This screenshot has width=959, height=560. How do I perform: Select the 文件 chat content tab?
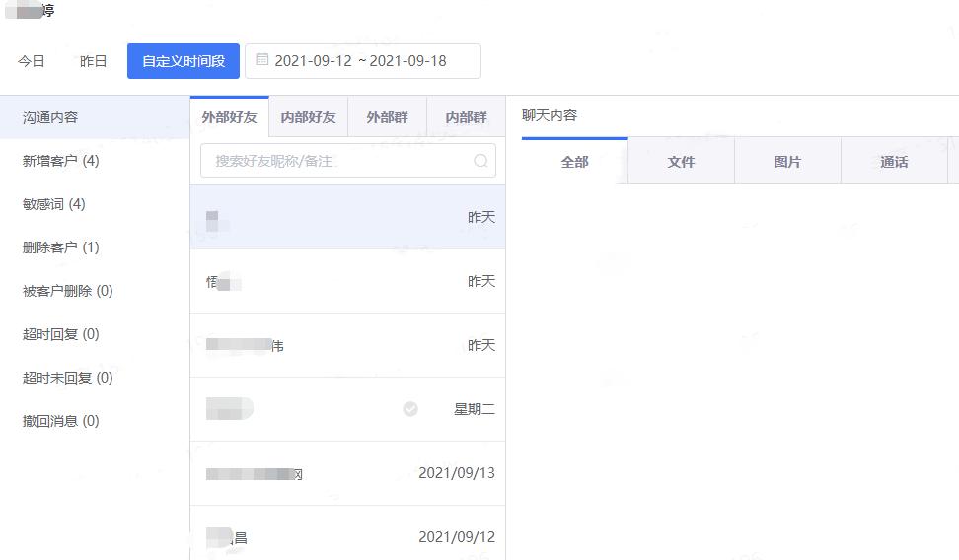pos(682,162)
